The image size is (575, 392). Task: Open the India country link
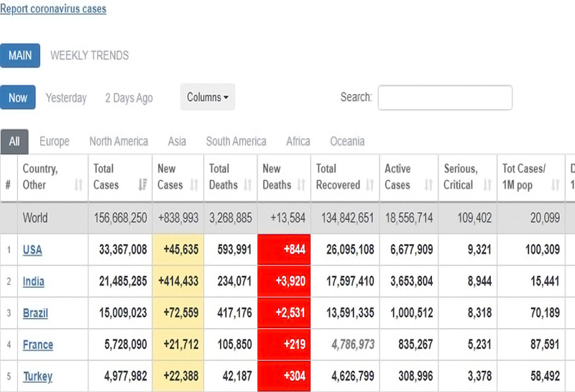pos(33,281)
